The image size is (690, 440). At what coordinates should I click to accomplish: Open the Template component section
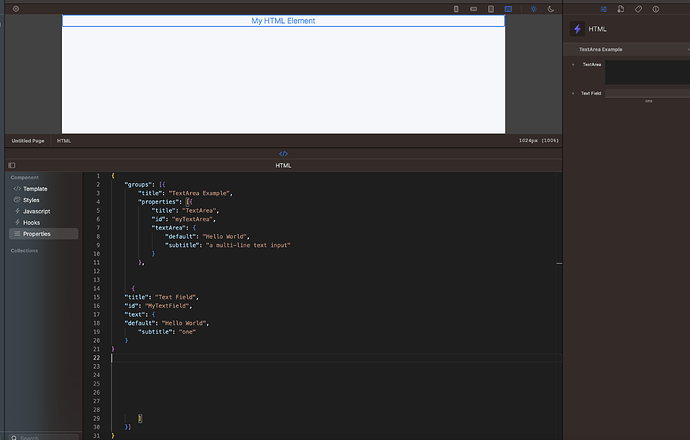(44, 189)
